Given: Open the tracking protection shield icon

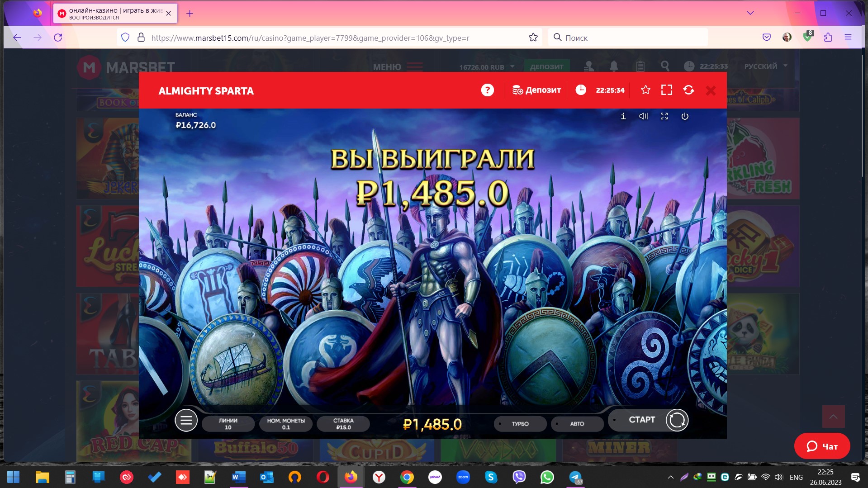Looking at the screenshot, I should pyautogui.click(x=125, y=38).
